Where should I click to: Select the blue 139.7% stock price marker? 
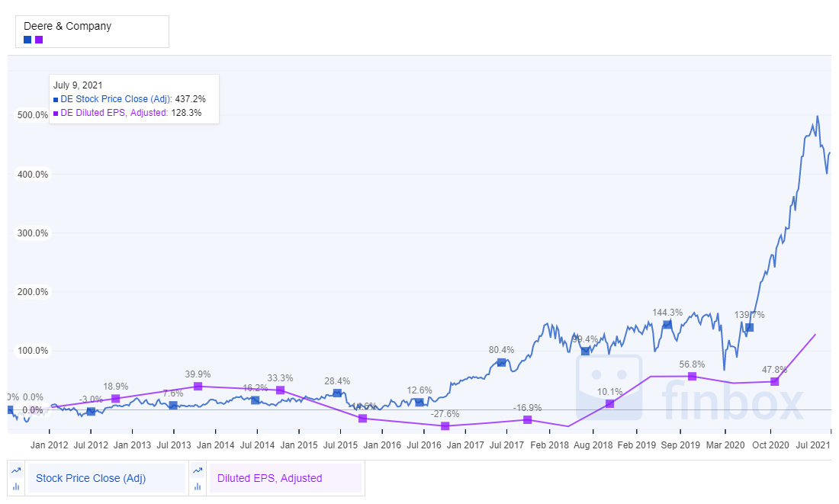749,327
